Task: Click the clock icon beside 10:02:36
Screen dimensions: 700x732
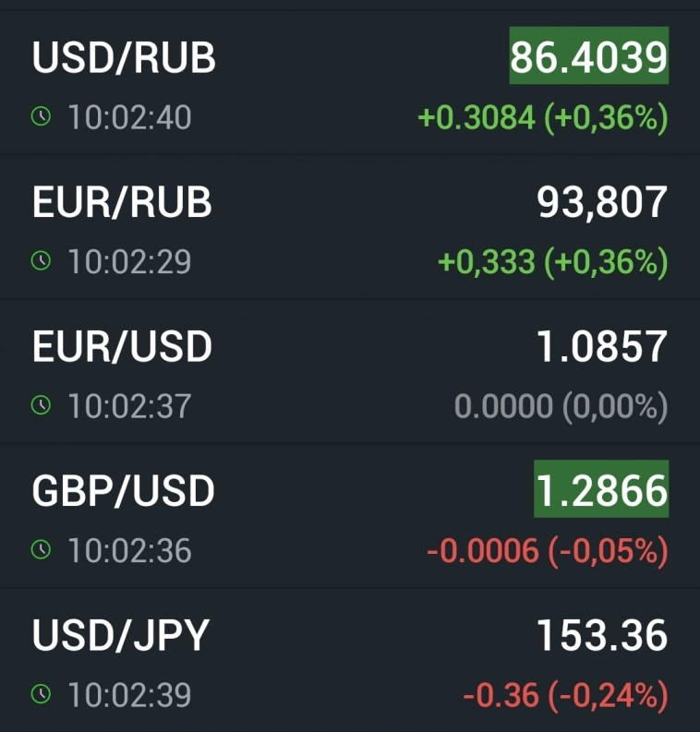Action: point(40,550)
